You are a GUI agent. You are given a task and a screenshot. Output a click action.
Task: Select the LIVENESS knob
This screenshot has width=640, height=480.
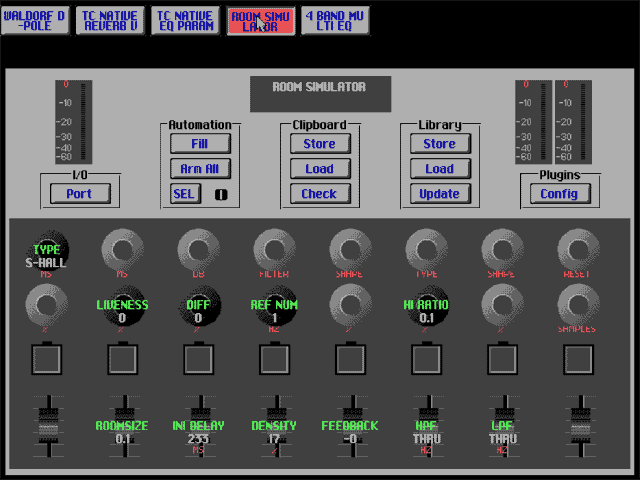pos(122,305)
